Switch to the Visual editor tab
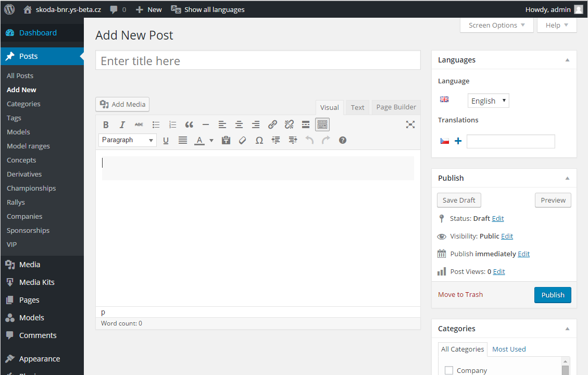Viewport: 588px width, 375px height. pos(329,108)
